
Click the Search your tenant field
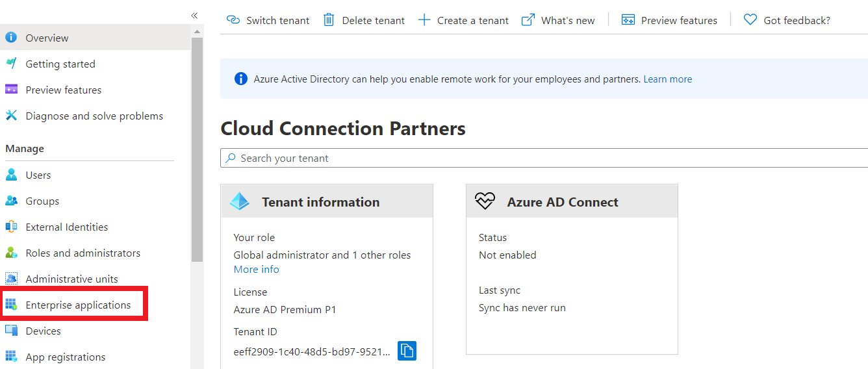(544, 158)
